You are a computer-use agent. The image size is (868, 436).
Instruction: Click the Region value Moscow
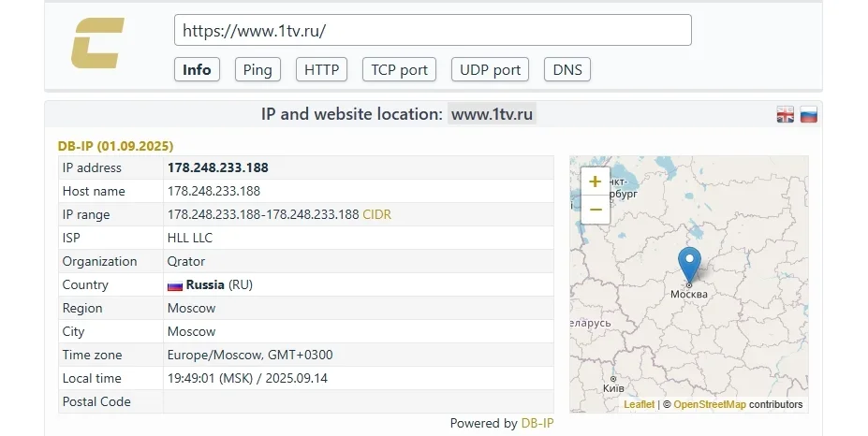pyautogui.click(x=192, y=308)
